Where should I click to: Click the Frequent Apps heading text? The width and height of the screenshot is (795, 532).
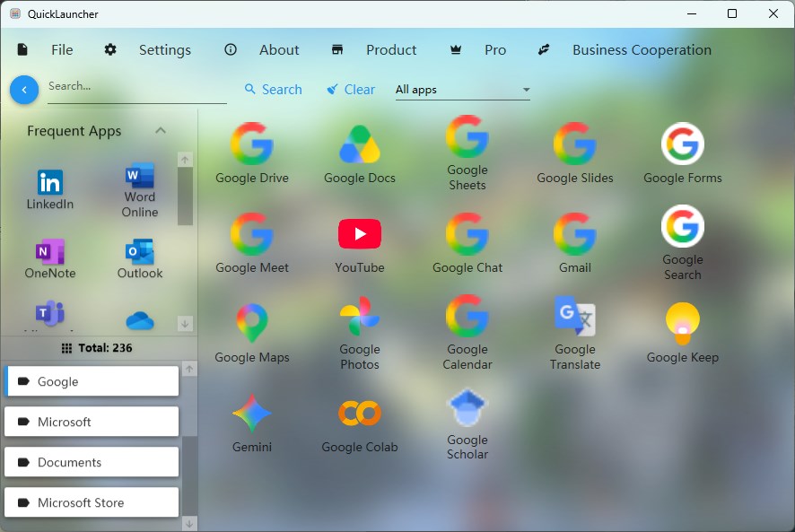pos(74,131)
